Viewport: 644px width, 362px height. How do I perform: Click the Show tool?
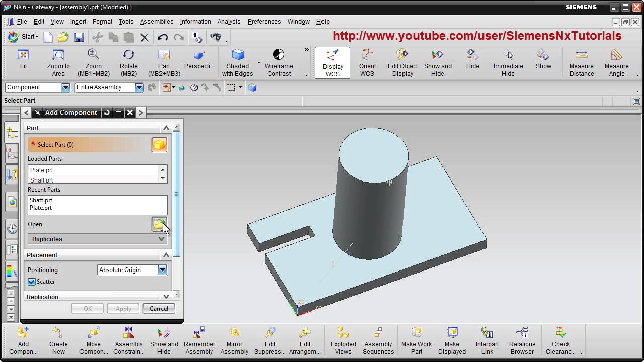(543, 55)
